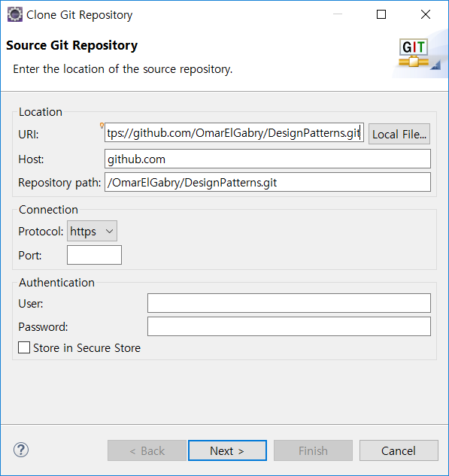The height and width of the screenshot is (476, 449).
Task: Click the Host field showing github.com
Action: click(x=268, y=159)
